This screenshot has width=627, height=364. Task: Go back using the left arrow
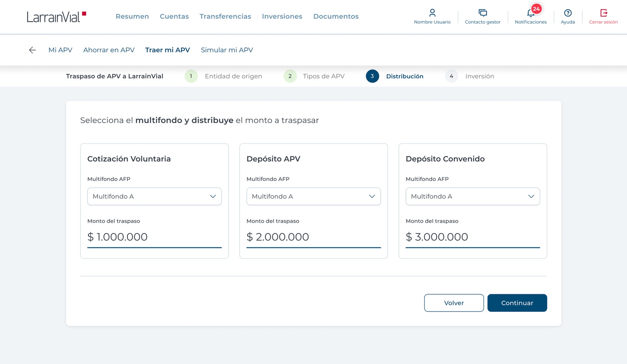point(33,50)
